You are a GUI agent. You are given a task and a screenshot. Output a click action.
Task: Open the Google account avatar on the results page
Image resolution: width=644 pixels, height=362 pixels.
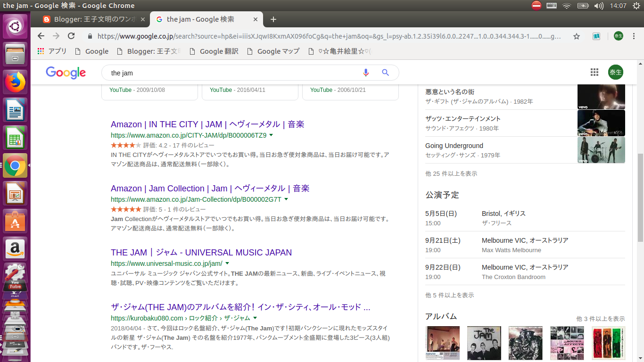click(615, 72)
